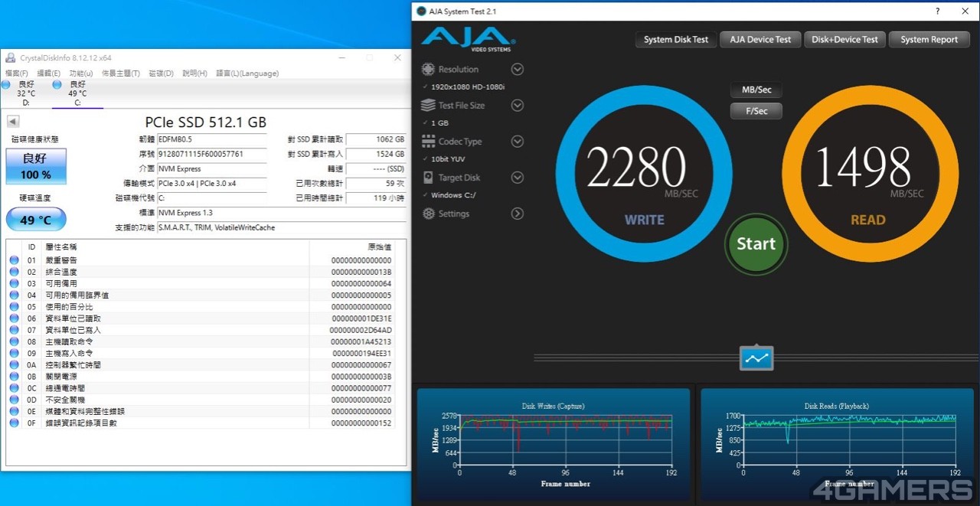
Task: Open the 檔案(F) menu in CrystalDiskInfo
Action: [x=16, y=73]
